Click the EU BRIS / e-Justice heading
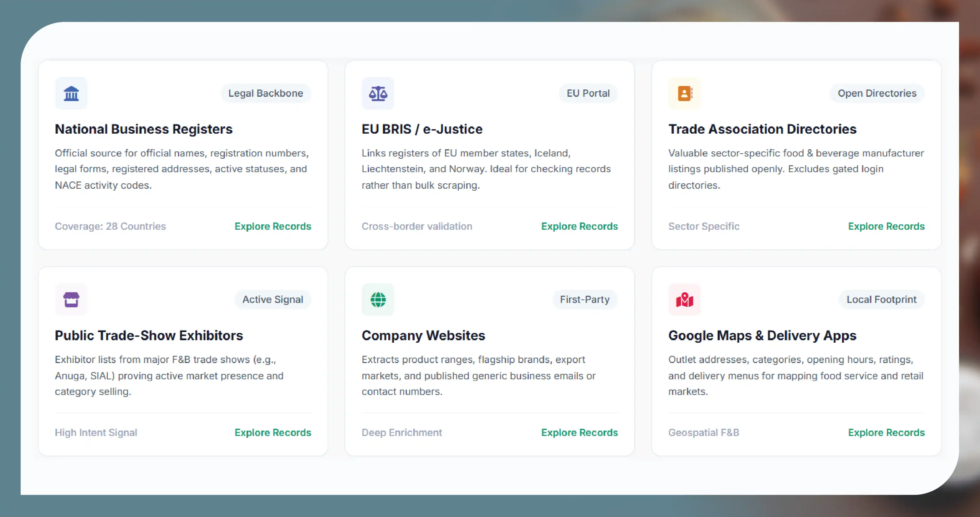 pos(422,129)
